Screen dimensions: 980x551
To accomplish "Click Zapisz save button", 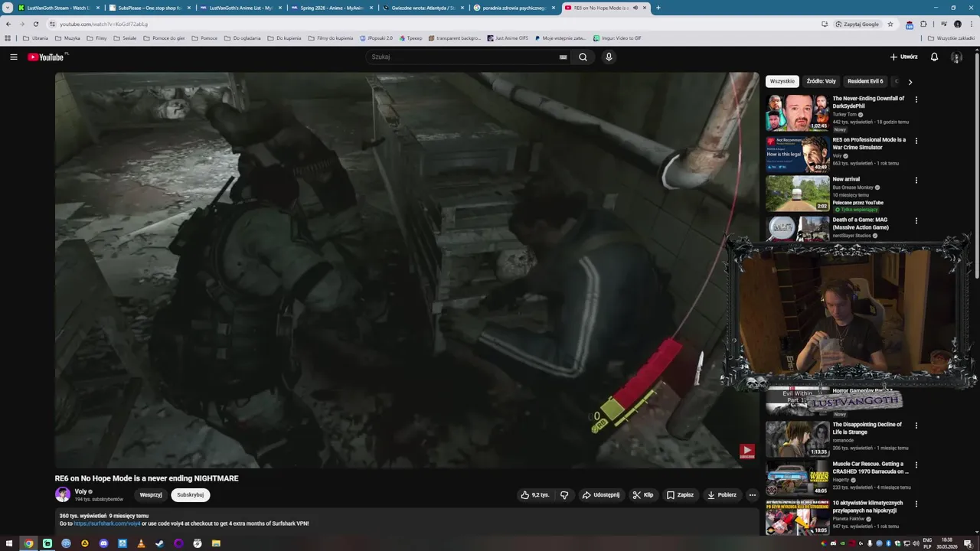I will 680,495.
